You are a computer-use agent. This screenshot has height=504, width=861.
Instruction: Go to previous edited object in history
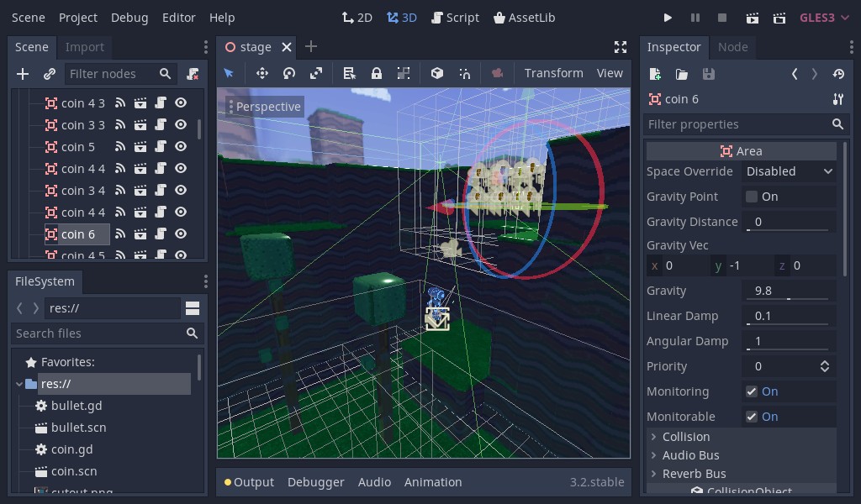(795, 74)
